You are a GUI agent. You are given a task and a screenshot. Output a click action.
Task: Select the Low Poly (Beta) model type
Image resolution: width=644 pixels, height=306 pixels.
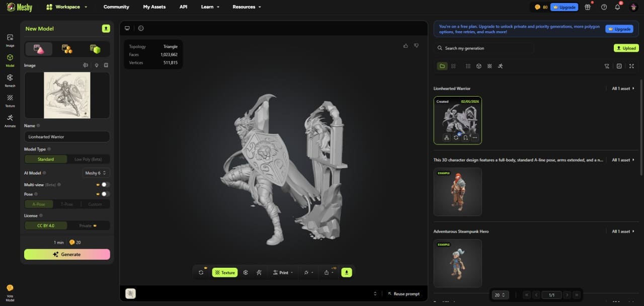89,159
